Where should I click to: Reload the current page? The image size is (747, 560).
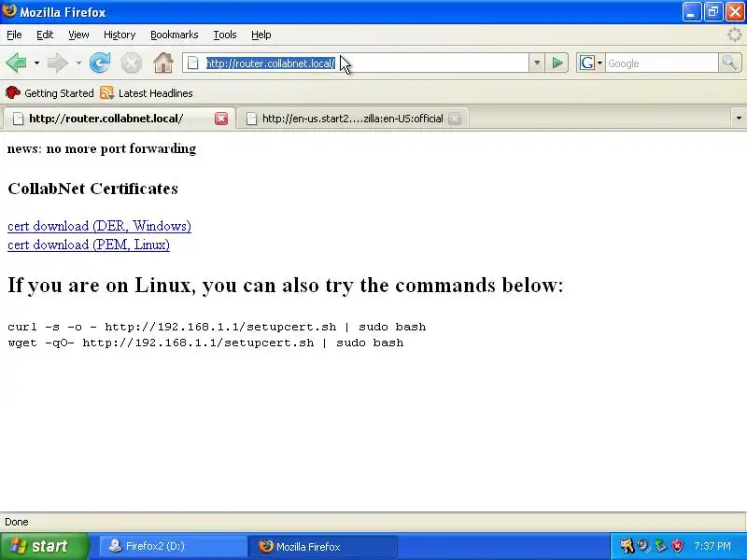coord(100,63)
